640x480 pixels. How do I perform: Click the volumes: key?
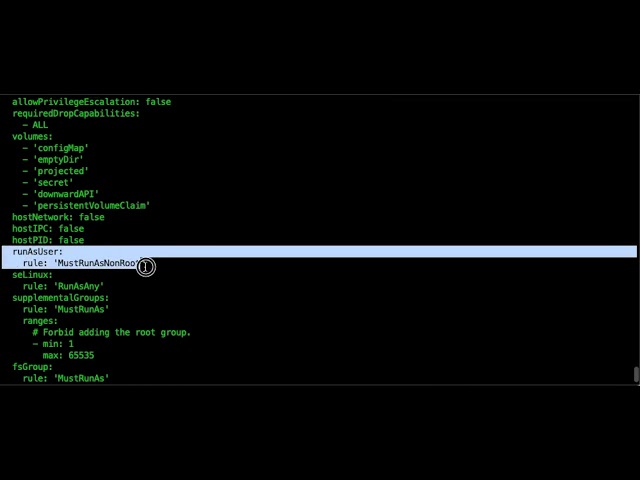(x=32, y=136)
